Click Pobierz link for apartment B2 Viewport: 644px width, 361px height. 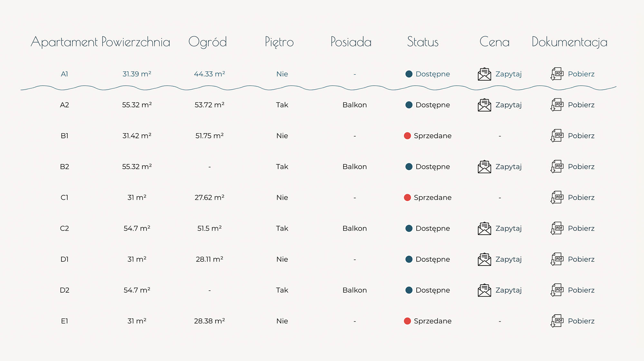(581, 167)
